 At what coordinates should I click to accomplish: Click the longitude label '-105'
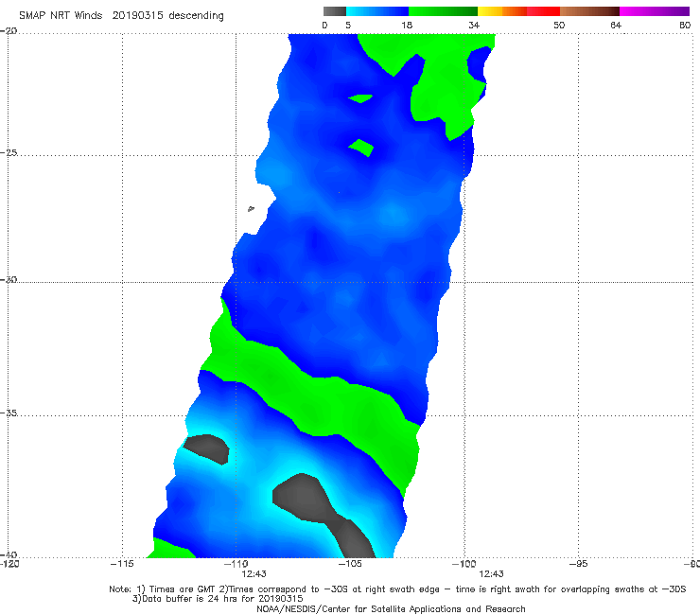tap(350, 564)
